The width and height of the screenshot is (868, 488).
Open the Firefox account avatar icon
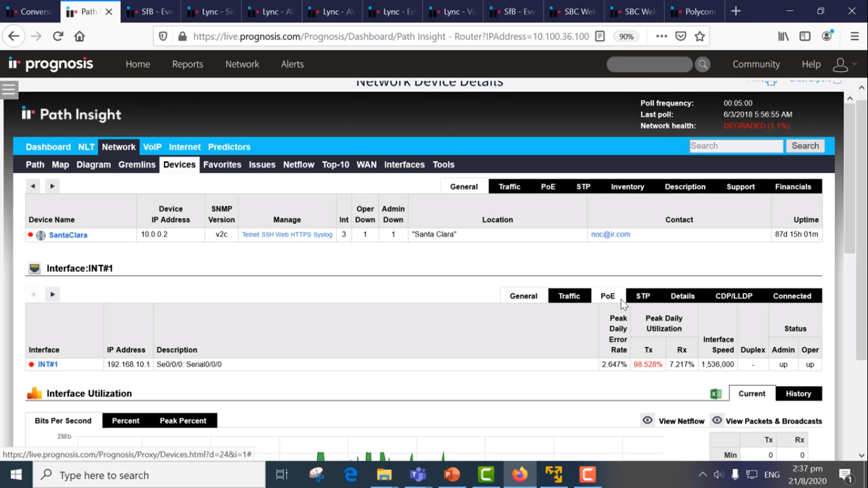point(827,36)
